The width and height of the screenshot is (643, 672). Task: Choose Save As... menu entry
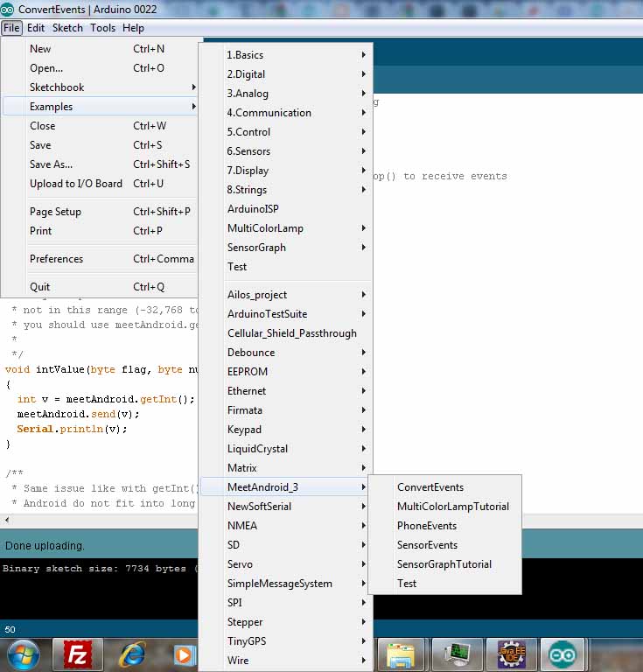click(100, 164)
